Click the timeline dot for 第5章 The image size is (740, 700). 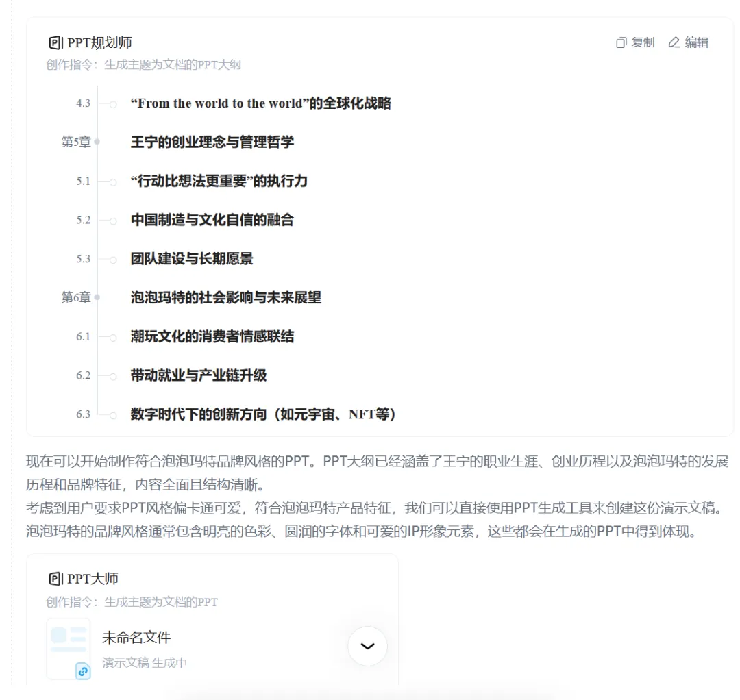point(97,142)
